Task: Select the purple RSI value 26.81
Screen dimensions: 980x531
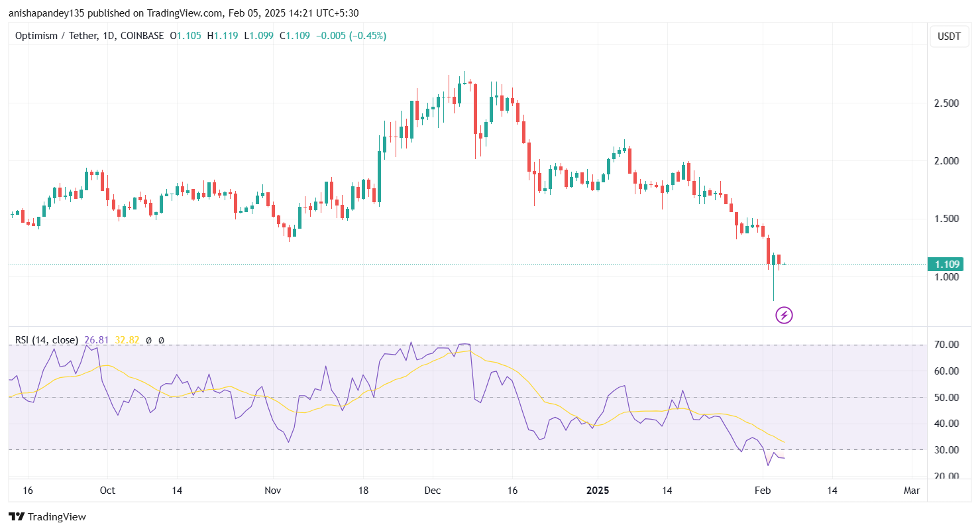Action: (95, 339)
